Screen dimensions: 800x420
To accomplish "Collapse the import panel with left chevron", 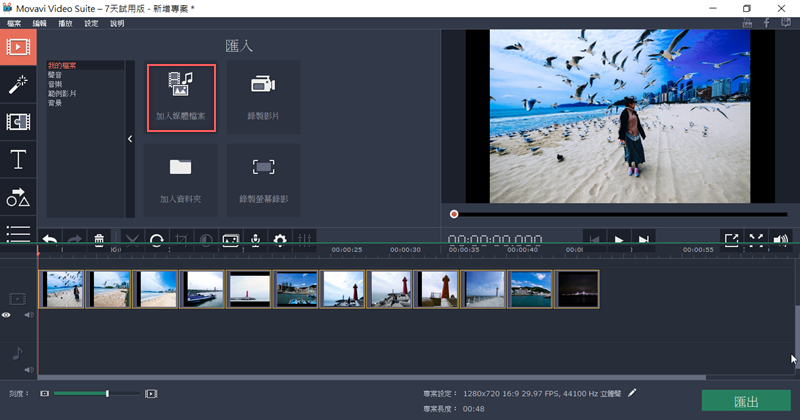I will 130,139.
